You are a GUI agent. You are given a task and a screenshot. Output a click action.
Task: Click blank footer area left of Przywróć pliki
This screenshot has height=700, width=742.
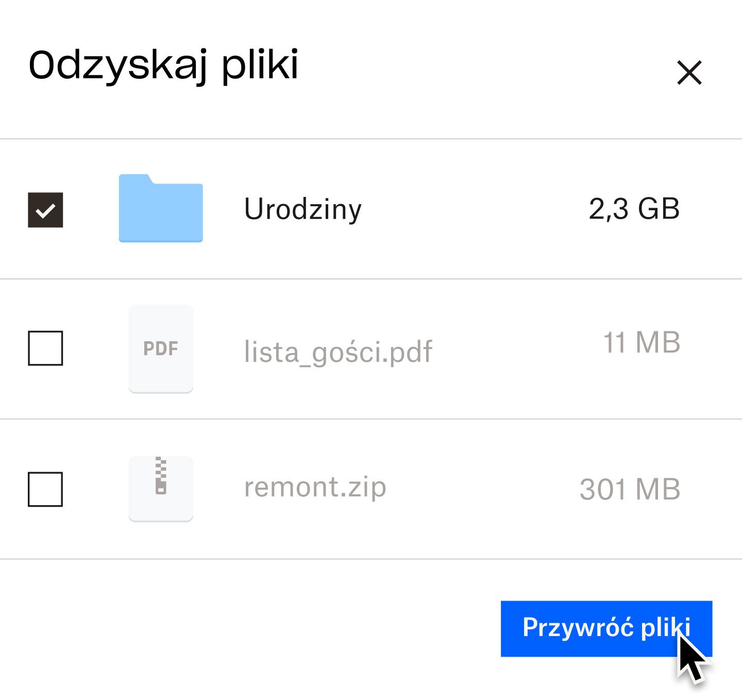point(247,629)
